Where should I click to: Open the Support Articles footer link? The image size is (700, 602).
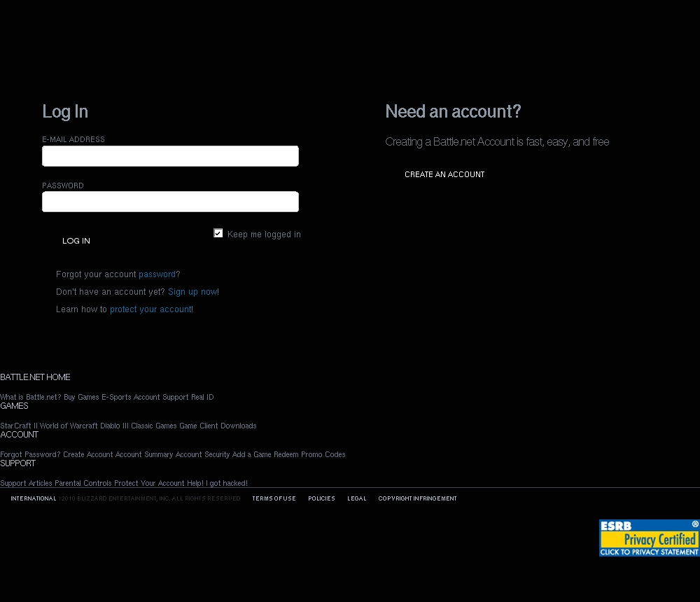pos(26,483)
